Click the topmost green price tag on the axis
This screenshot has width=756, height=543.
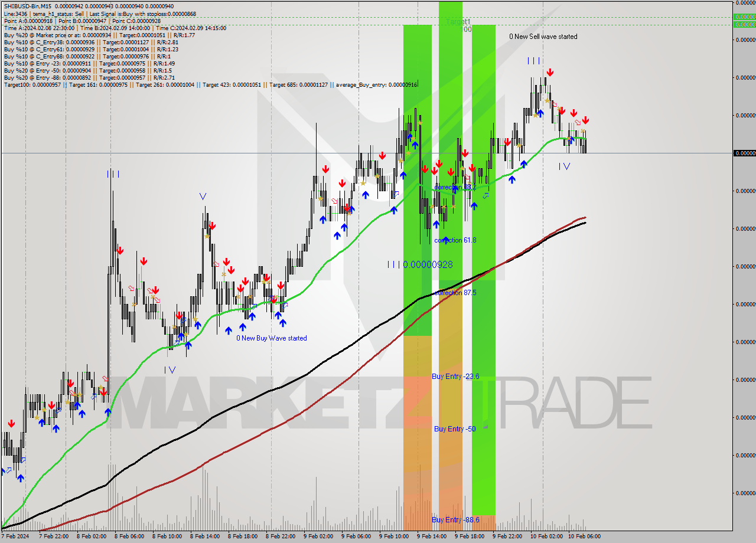(x=744, y=17)
